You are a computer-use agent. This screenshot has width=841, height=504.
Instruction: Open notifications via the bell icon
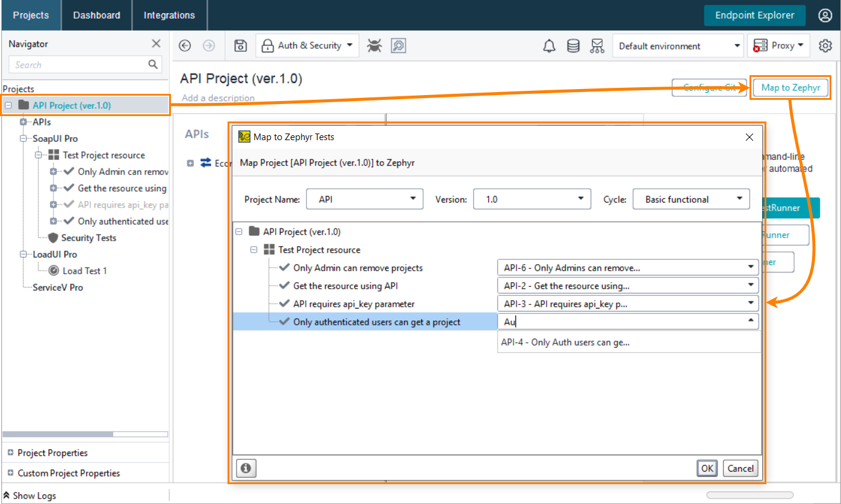click(x=548, y=45)
